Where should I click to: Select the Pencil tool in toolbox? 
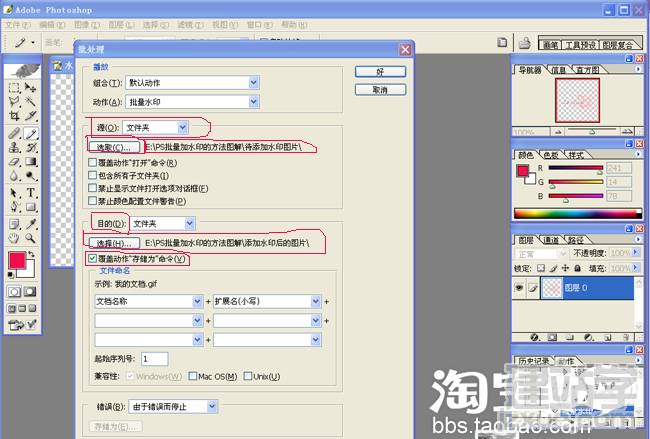tap(31, 133)
